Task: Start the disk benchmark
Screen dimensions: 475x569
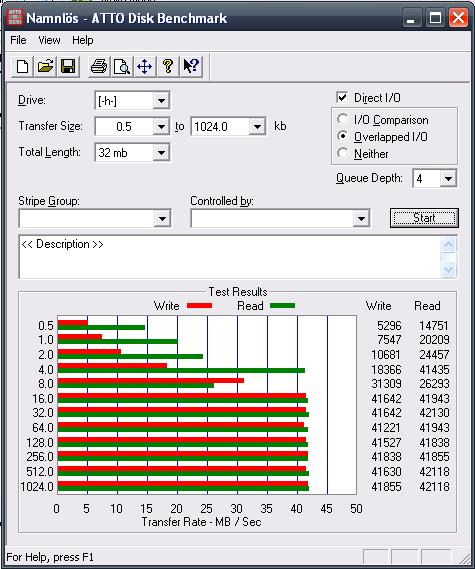Action: [424, 218]
